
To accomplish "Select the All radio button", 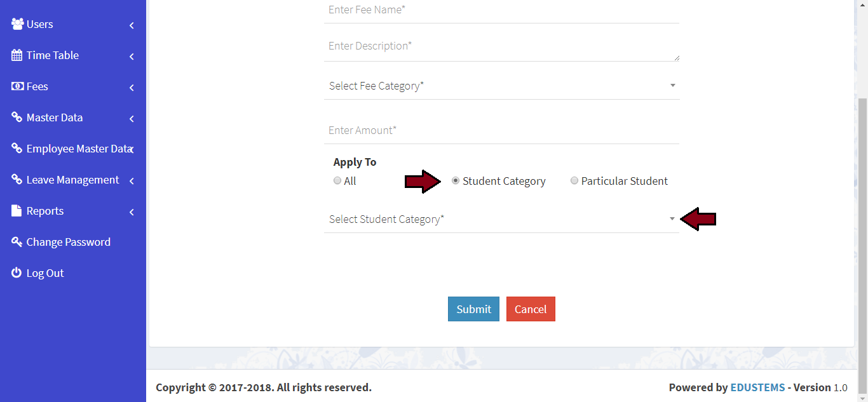I will tap(337, 181).
